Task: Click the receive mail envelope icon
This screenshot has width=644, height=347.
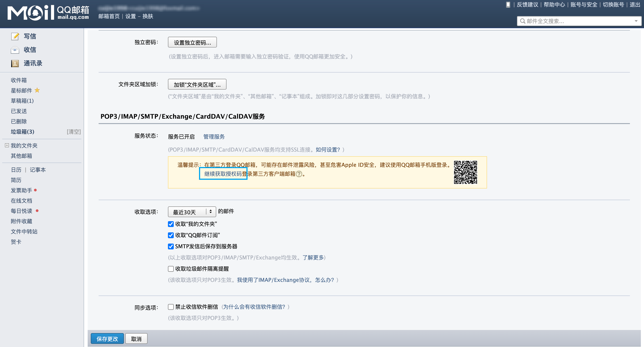Action: point(15,50)
